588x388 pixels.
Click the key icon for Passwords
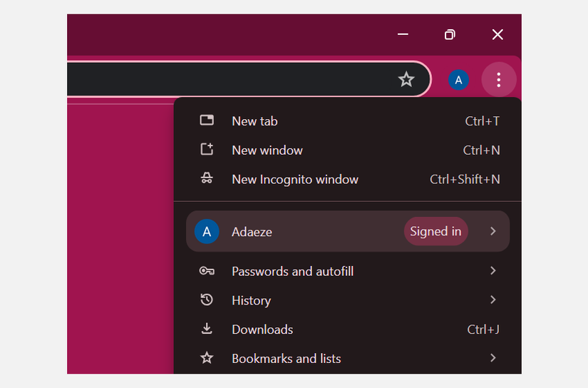tap(207, 271)
